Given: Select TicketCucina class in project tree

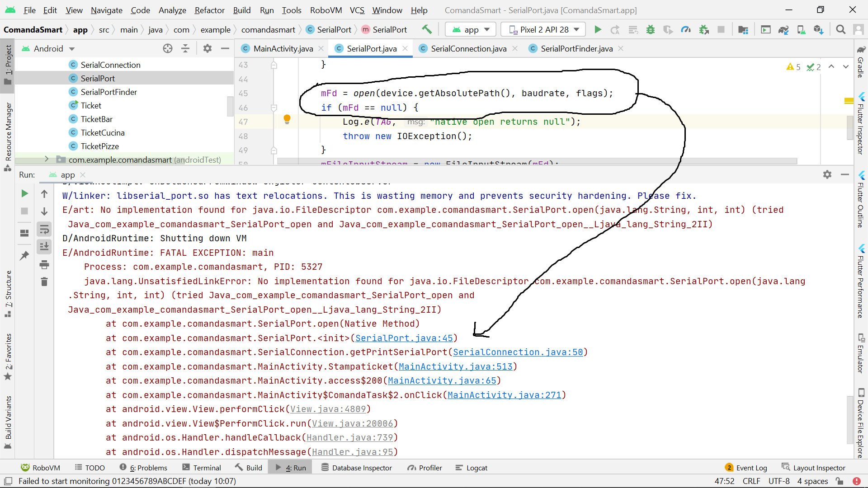Looking at the screenshot, I should point(102,132).
